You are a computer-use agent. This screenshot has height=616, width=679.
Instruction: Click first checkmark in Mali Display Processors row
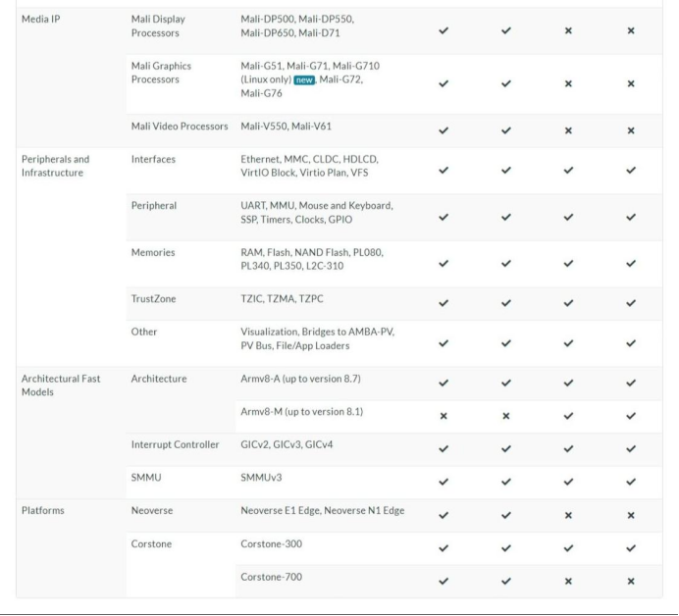pos(445,31)
